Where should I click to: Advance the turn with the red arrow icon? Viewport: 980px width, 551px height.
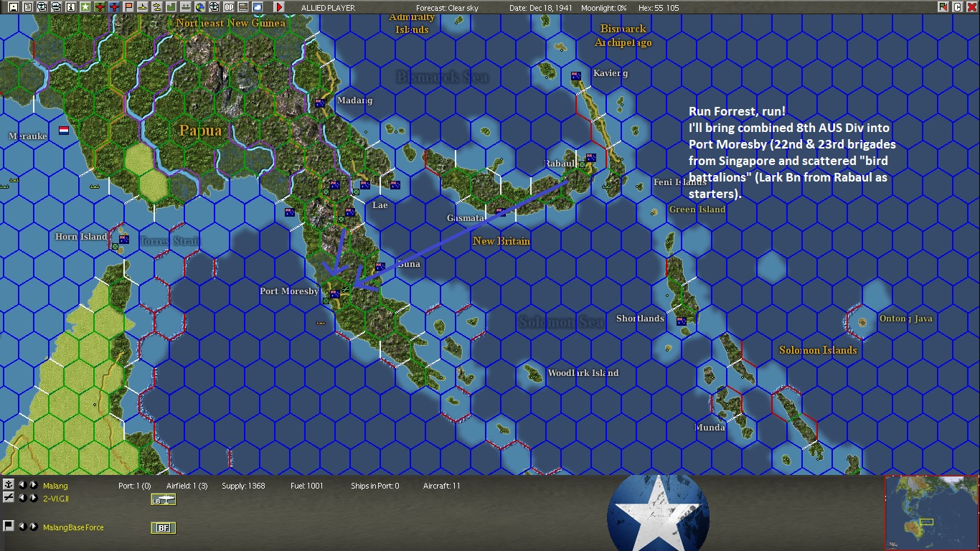(x=278, y=8)
